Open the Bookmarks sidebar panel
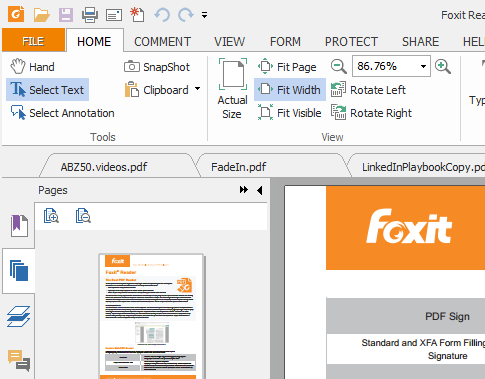Screen dimensions: 485x379 tap(19, 225)
